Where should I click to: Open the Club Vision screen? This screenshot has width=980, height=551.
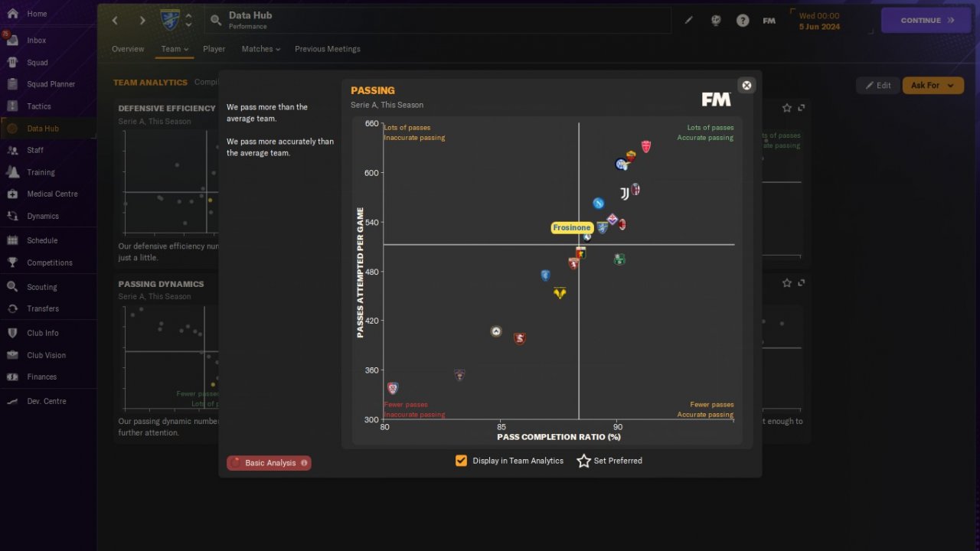48,355
